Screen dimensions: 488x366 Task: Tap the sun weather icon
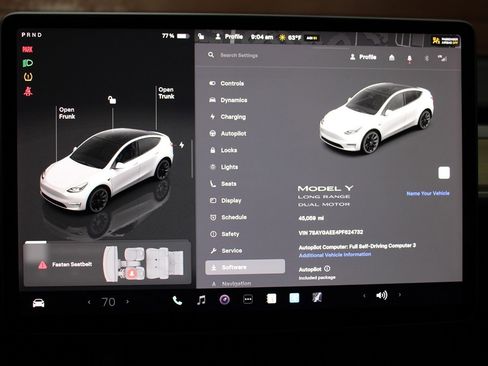click(282, 38)
